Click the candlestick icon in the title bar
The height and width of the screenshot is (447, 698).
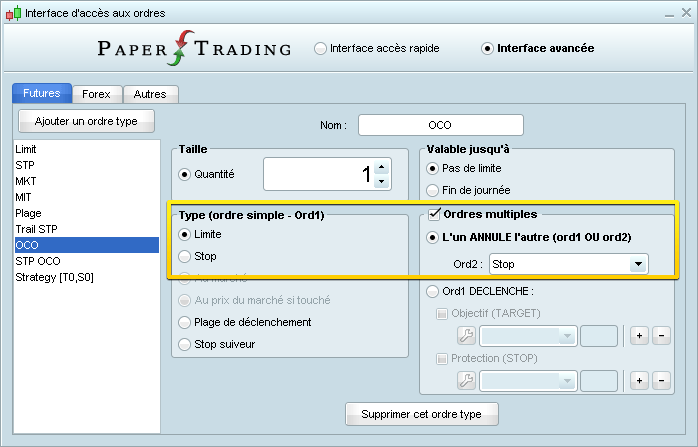click(13, 13)
